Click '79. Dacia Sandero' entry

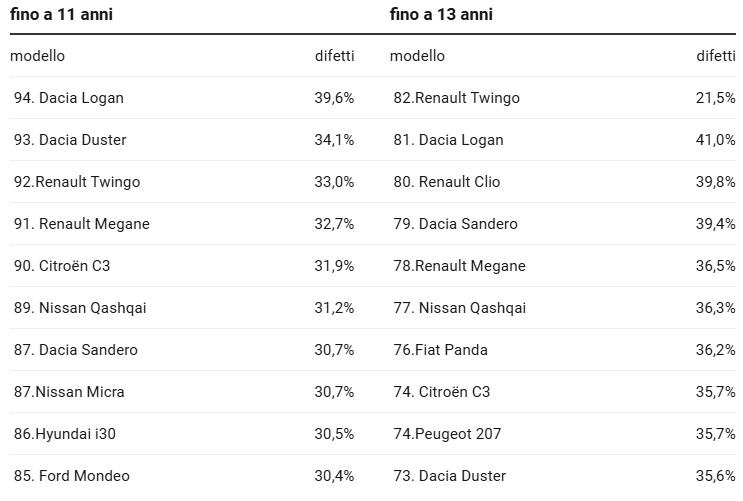(x=455, y=224)
